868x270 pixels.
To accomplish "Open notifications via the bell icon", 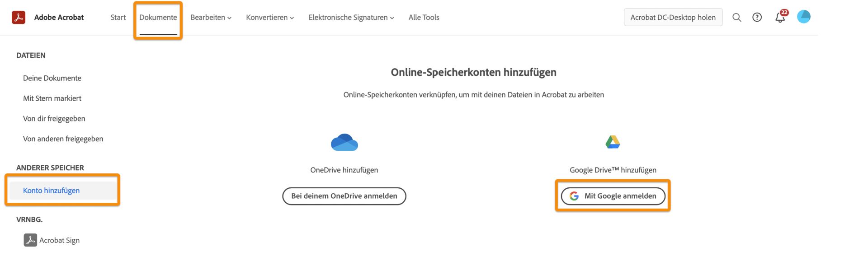I will tap(779, 18).
